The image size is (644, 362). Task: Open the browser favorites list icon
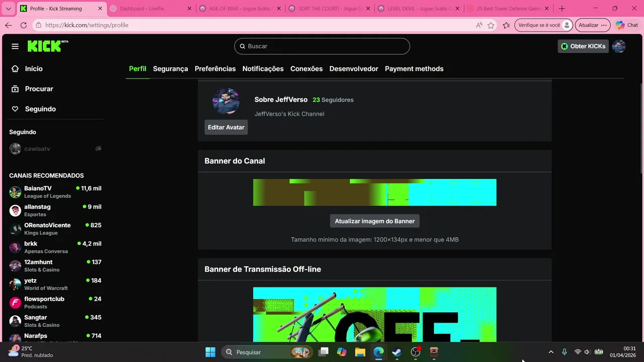click(506, 25)
